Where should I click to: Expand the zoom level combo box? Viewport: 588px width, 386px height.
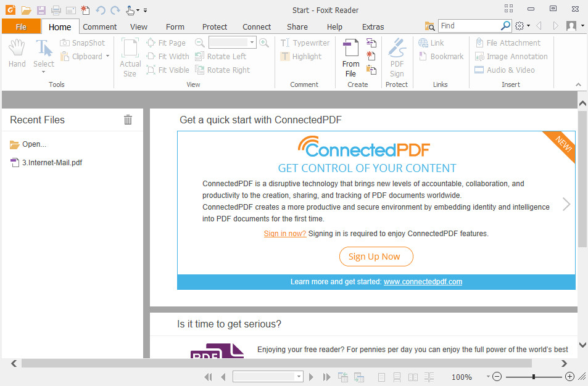[253, 43]
